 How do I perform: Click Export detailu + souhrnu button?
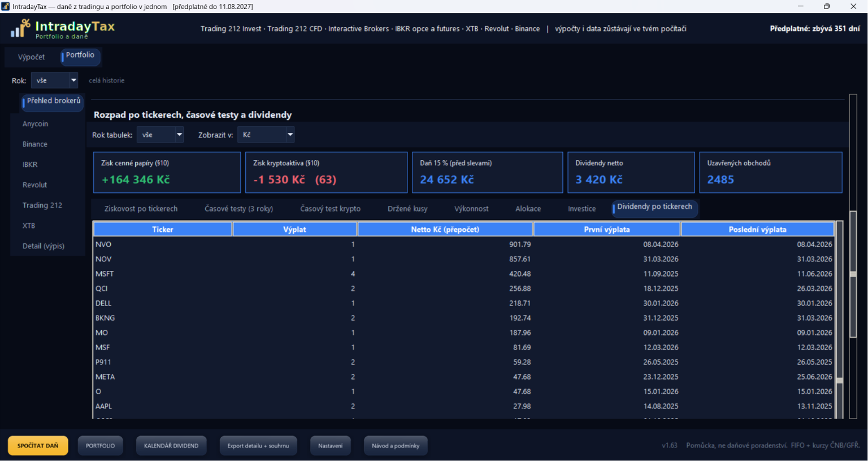pos(258,446)
